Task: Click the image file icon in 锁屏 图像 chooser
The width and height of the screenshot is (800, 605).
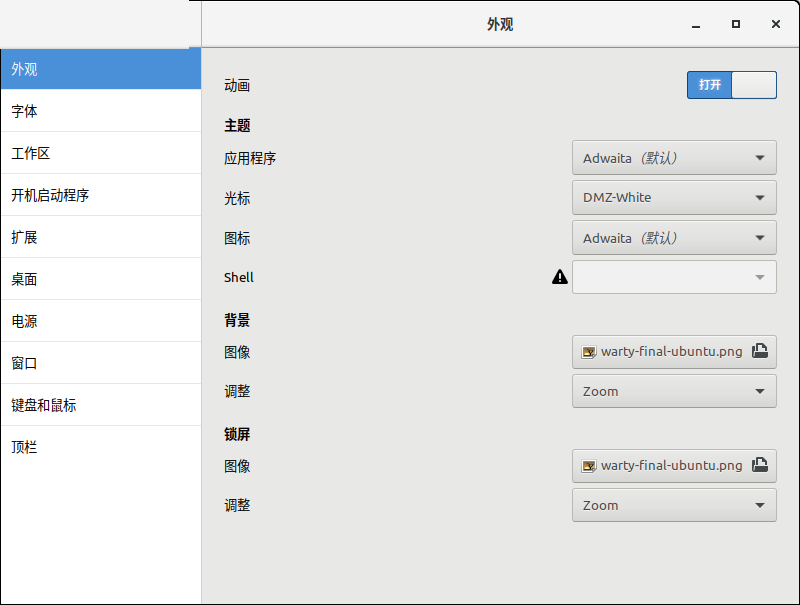Action: 590,466
